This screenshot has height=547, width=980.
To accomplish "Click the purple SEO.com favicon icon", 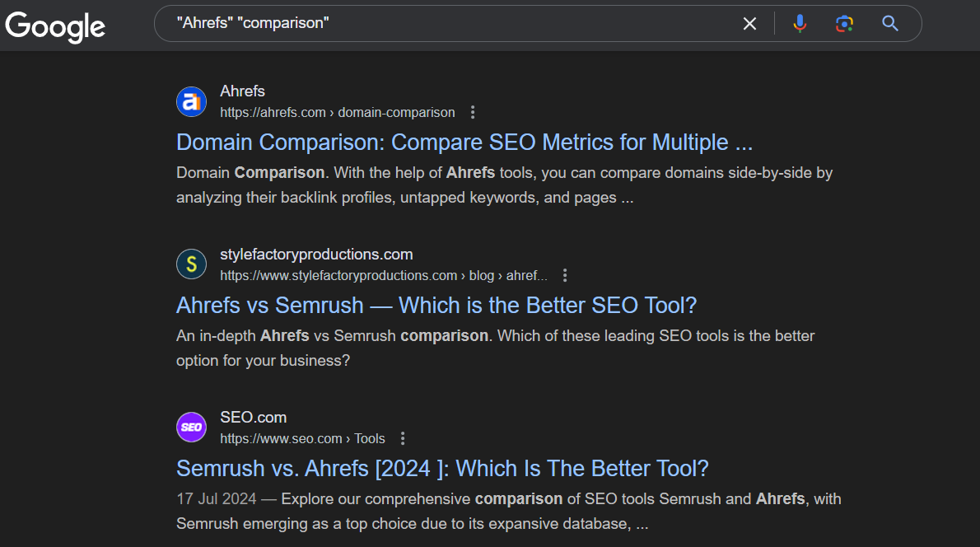I will click(x=191, y=428).
